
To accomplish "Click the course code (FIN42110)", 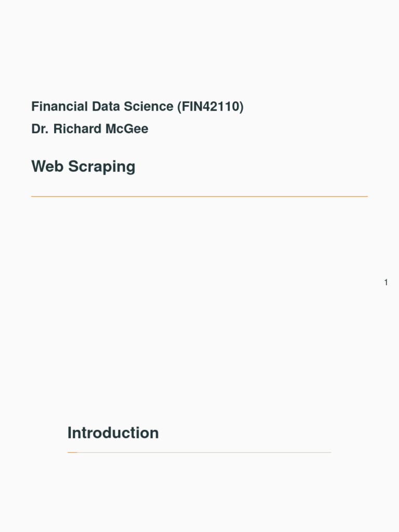I will (x=210, y=107).
